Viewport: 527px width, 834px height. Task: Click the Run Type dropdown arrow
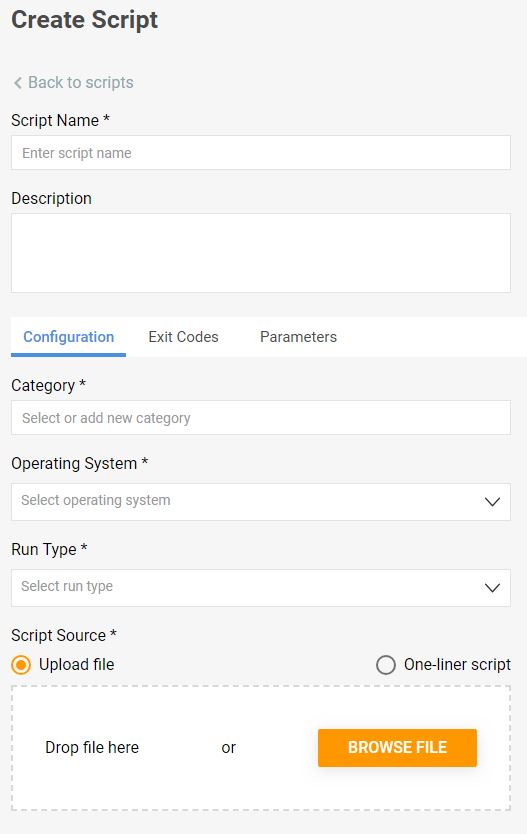tap(492, 588)
